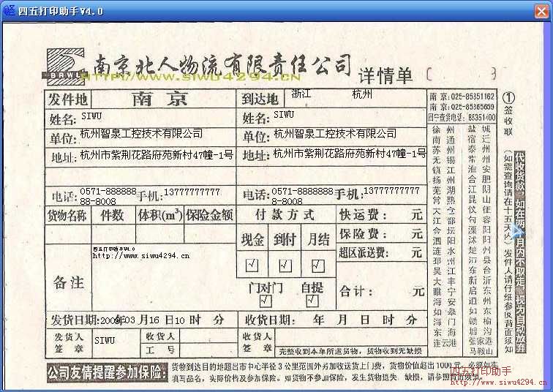The width and height of the screenshot is (553, 392).
Task: Toggle the 到付 payment checkbox
Action: pos(285,265)
